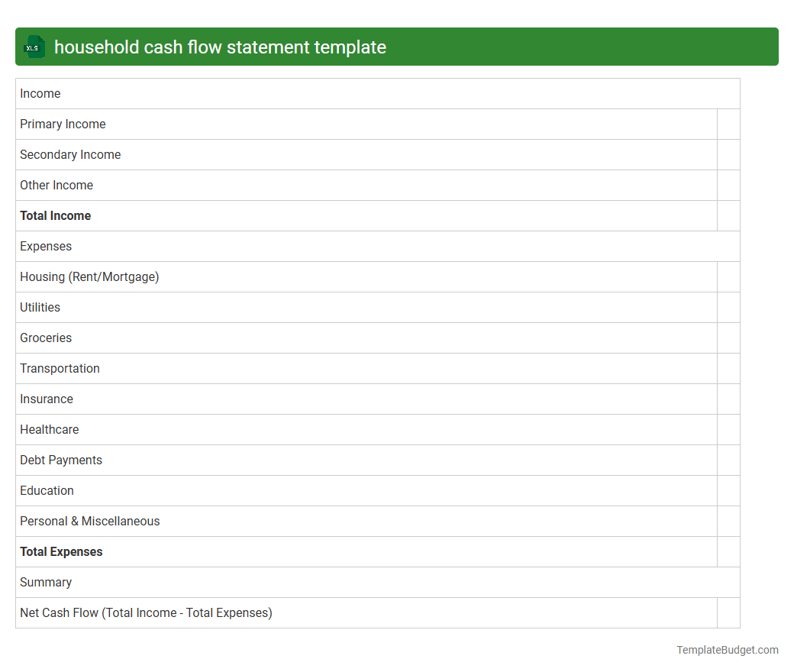This screenshot has height=672, width=794.
Task: Select the Groceries cell
Action: click(x=46, y=338)
